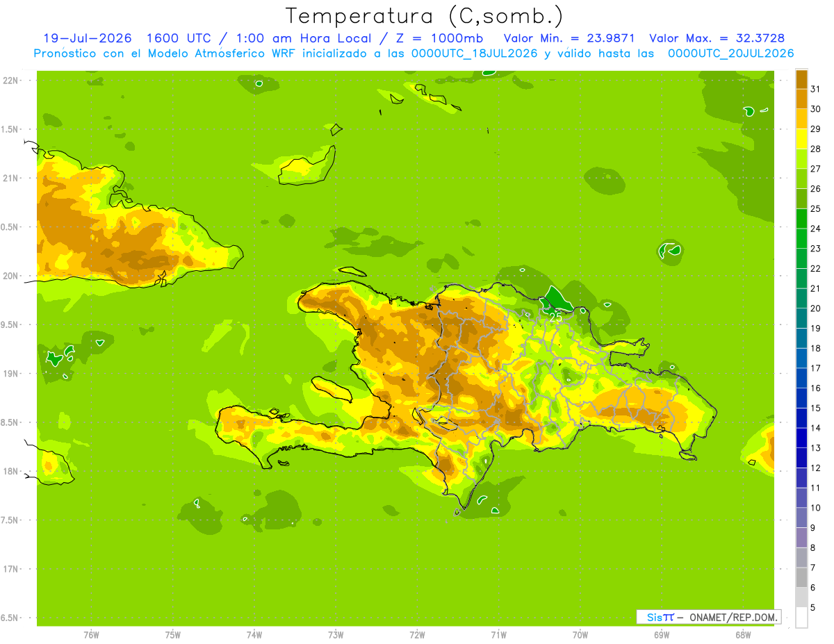Click the "18N" latitude axis label

tap(10, 471)
